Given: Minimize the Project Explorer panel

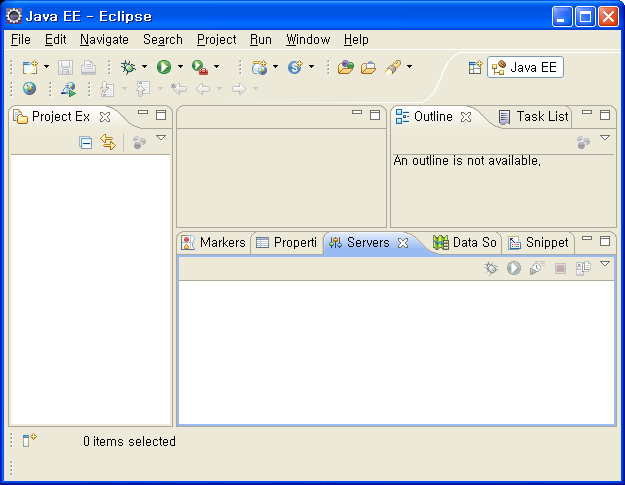Looking at the screenshot, I should click(x=143, y=113).
